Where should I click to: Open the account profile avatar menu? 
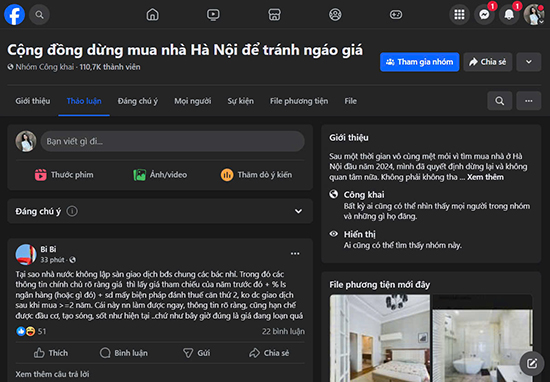534,15
